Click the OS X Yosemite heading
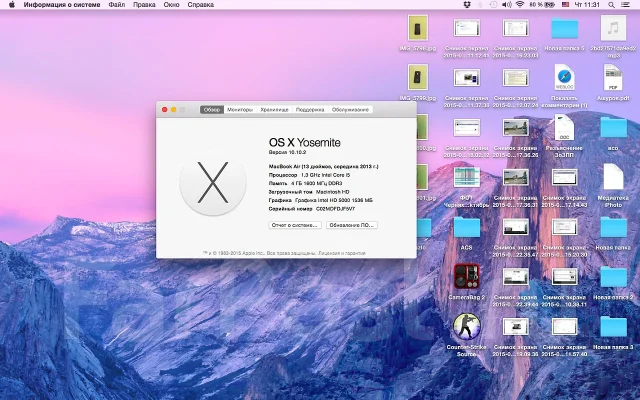Viewport: 640px width, 400px height. pyautogui.click(x=304, y=142)
